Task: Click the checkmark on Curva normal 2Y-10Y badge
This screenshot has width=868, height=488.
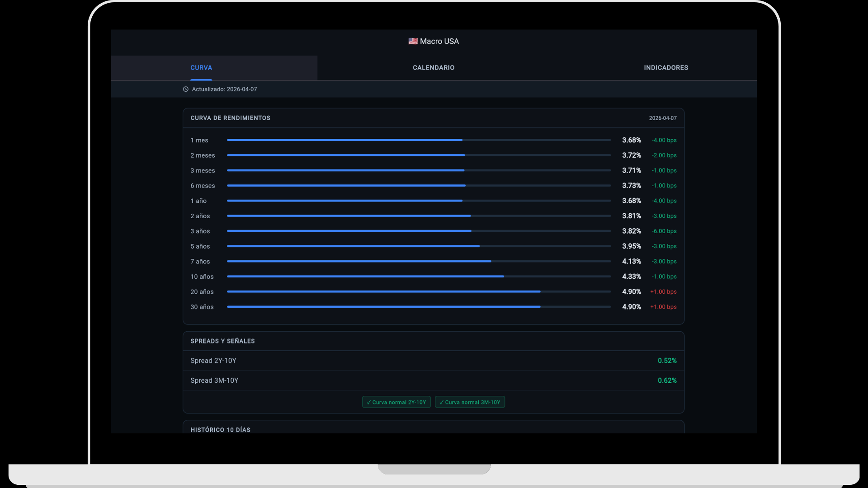Action: [368, 402]
